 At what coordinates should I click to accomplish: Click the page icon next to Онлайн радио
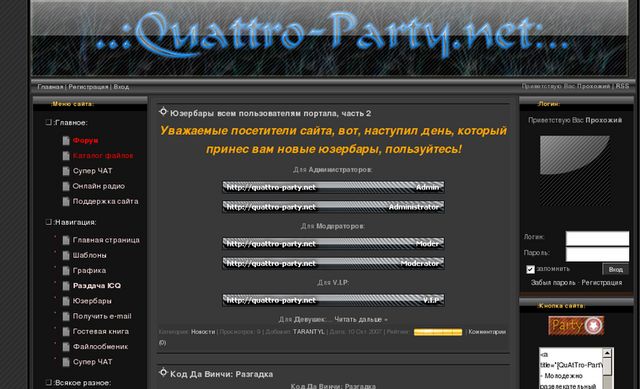tap(66, 187)
